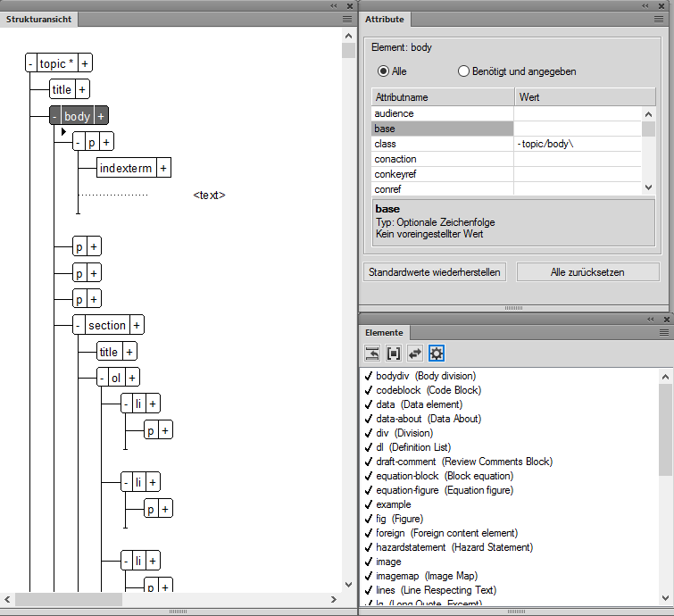Select the Alle radio button
674x616 pixels.
[384, 71]
